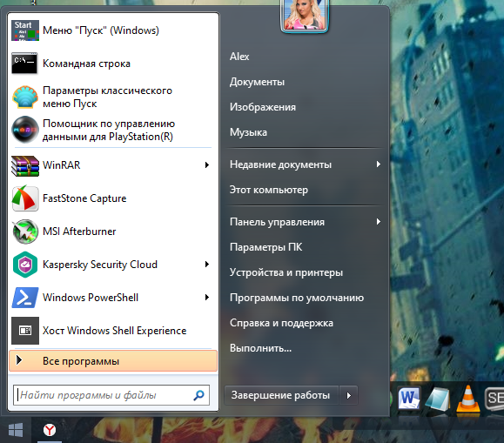Expand the Панель управления submenu arrow

[x=379, y=221]
